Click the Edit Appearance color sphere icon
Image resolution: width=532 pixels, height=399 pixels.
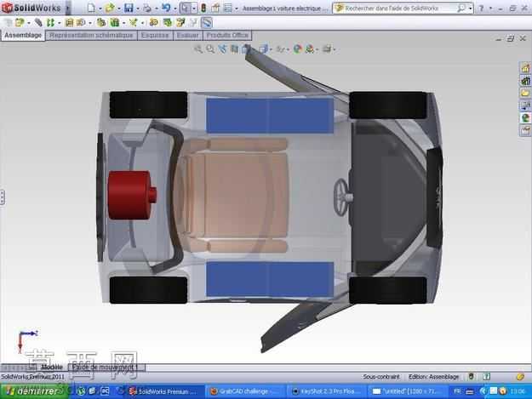(x=298, y=49)
